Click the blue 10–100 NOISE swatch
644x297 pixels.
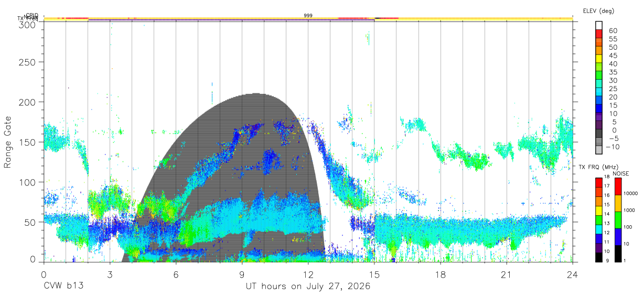pyautogui.click(x=618, y=236)
